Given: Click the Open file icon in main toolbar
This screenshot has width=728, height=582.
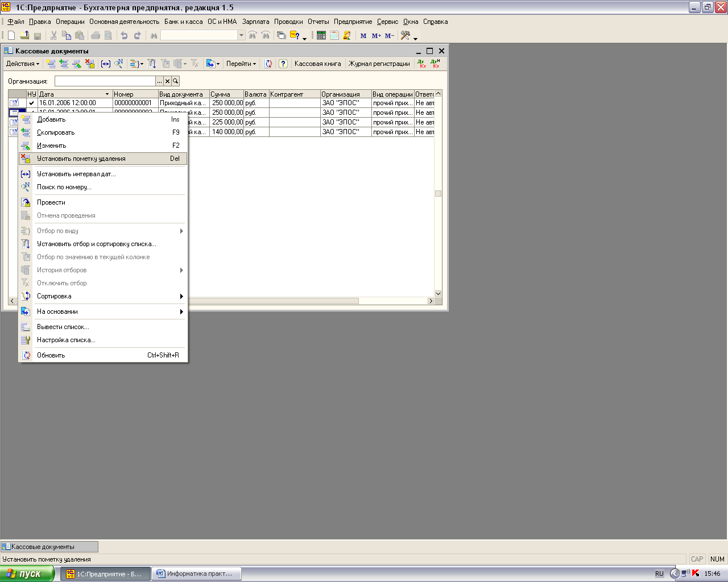Looking at the screenshot, I should click(24, 35).
